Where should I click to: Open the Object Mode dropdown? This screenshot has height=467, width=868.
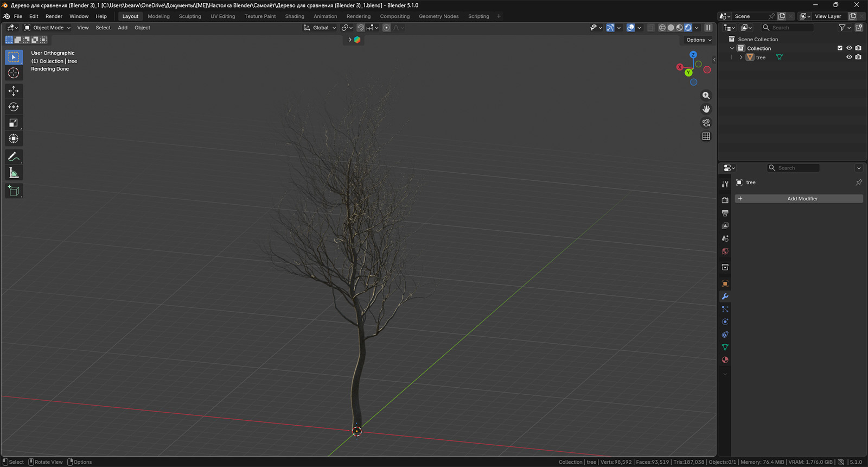[48, 28]
